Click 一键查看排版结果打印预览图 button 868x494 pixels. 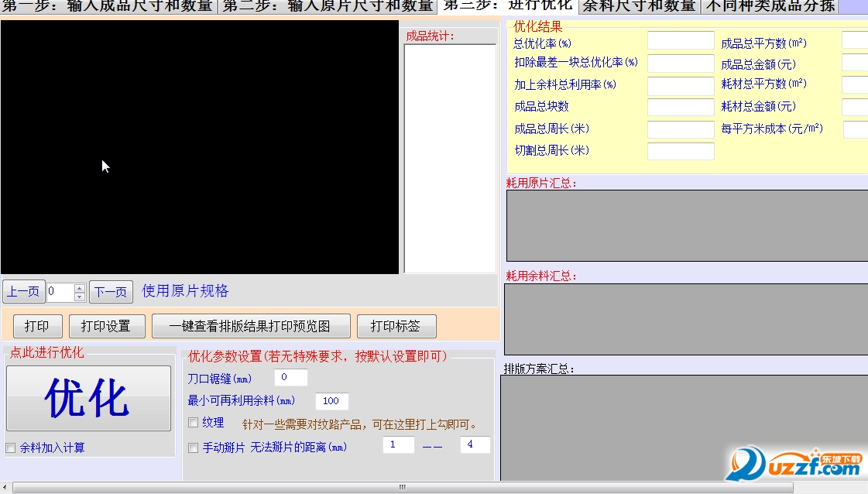(x=251, y=326)
